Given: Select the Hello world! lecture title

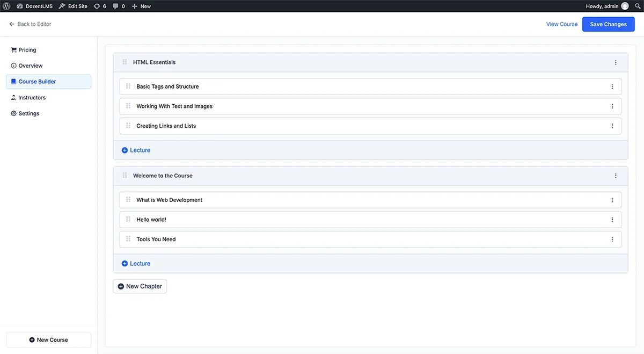Looking at the screenshot, I should [151, 220].
